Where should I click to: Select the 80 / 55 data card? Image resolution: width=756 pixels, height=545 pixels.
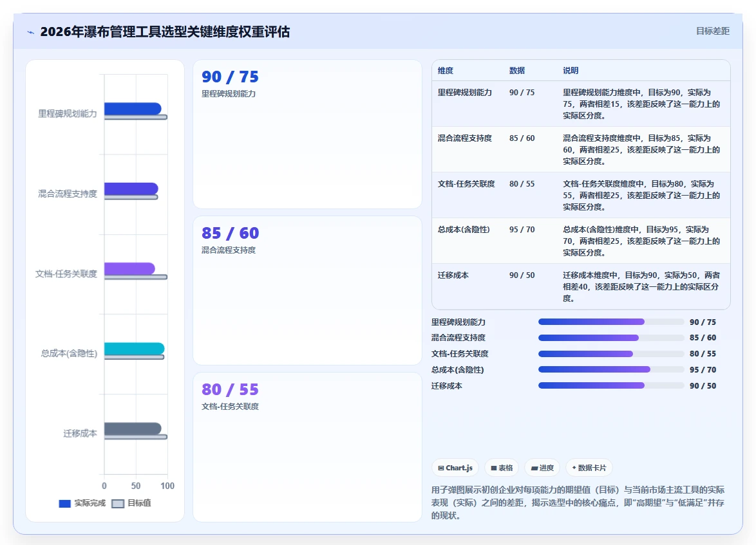coord(307,447)
